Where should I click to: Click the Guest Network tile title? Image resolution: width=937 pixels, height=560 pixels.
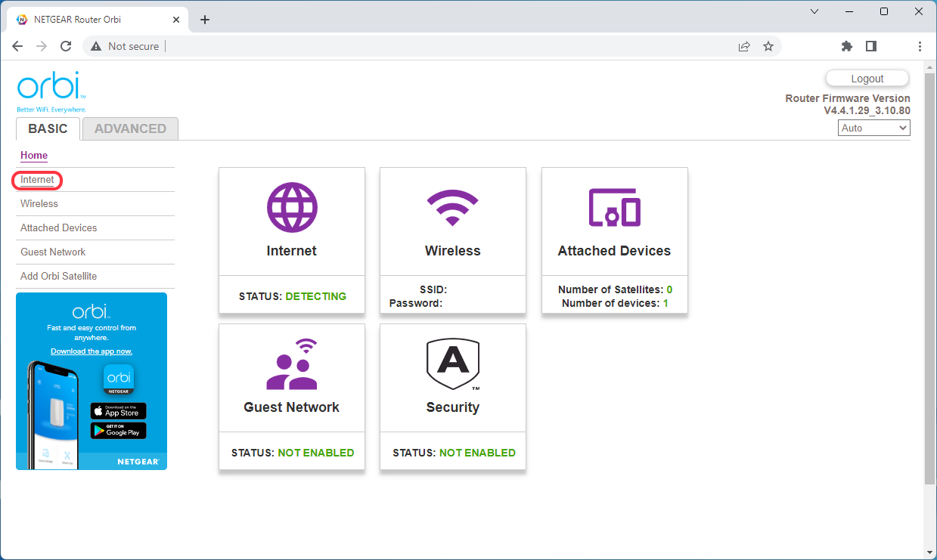292,407
